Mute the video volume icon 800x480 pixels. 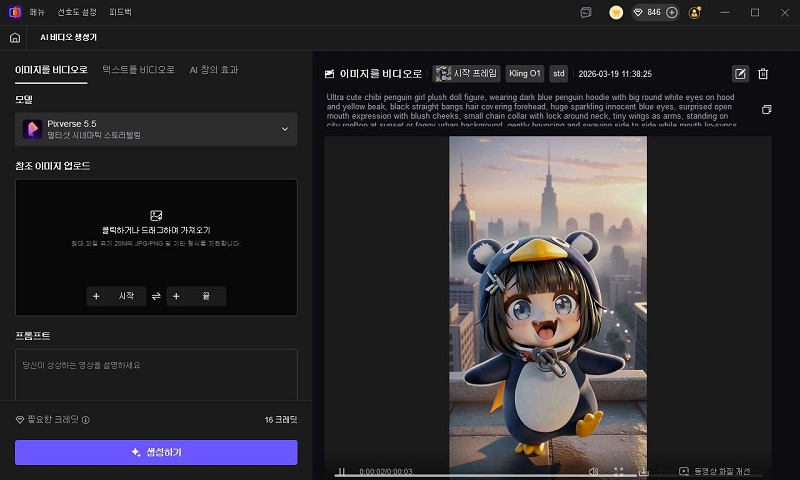pyautogui.click(x=593, y=471)
